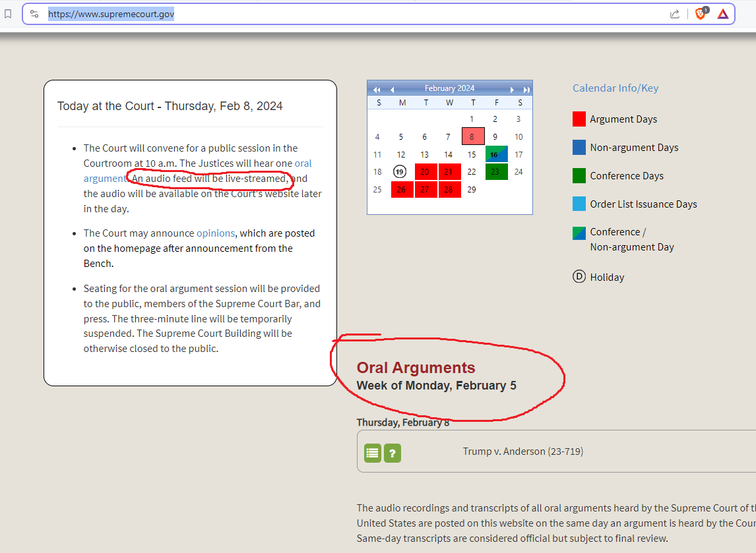The height and width of the screenshot is (553, 756).
Task: Click the share page icon
Action: pyautogui.click(x=675, y=14)
